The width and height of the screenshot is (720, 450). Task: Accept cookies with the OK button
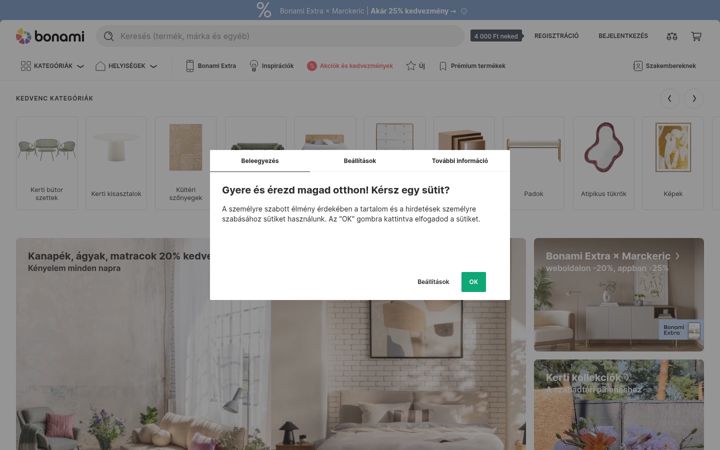473,281
